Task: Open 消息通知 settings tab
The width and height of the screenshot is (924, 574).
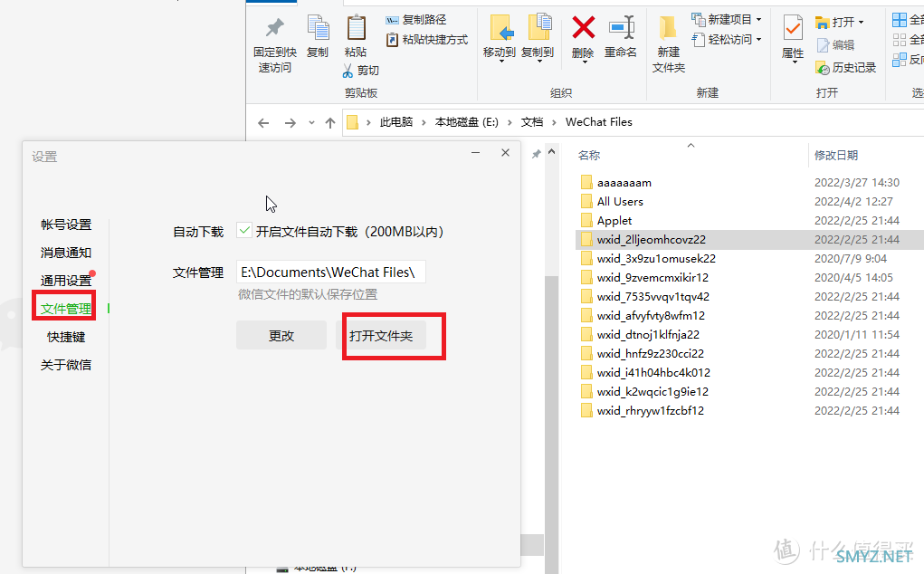Action: pos(66,253)
